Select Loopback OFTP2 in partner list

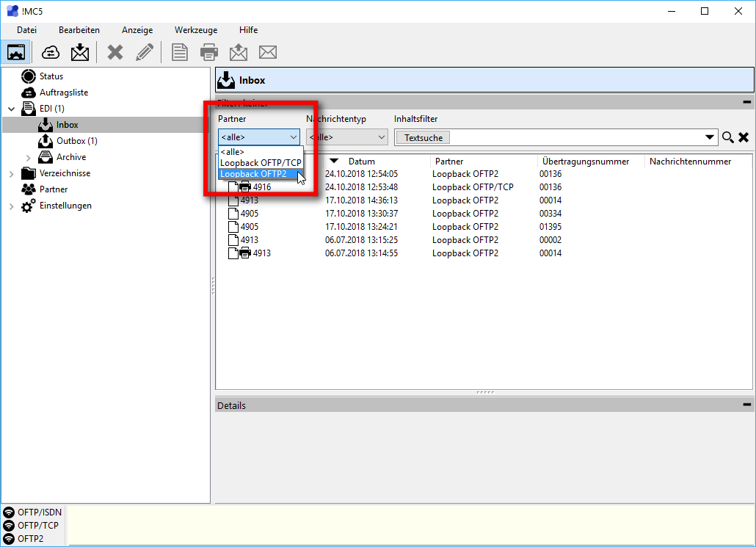tap(254, 174)
